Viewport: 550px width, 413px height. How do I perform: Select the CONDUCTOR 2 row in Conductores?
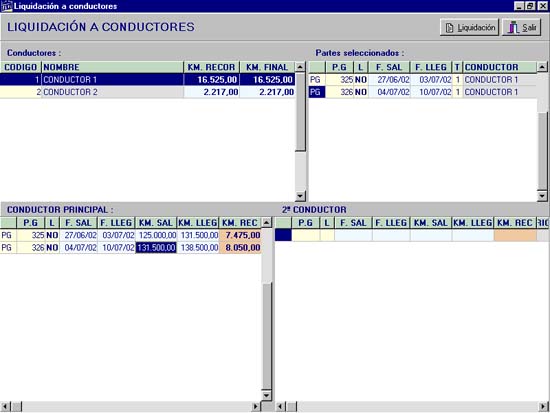click(147, 92)
